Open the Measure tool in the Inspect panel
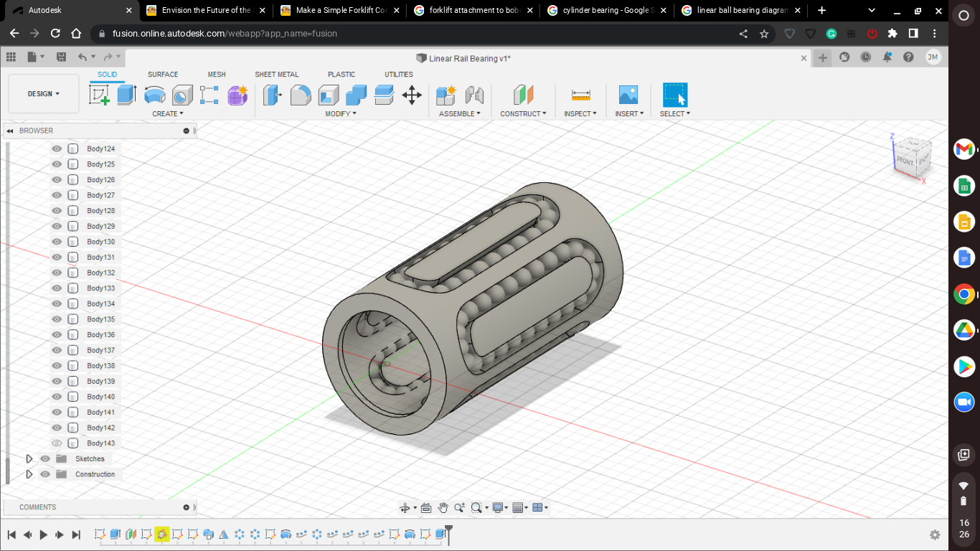Screen dimensions: 980x551 click(579, 94)
